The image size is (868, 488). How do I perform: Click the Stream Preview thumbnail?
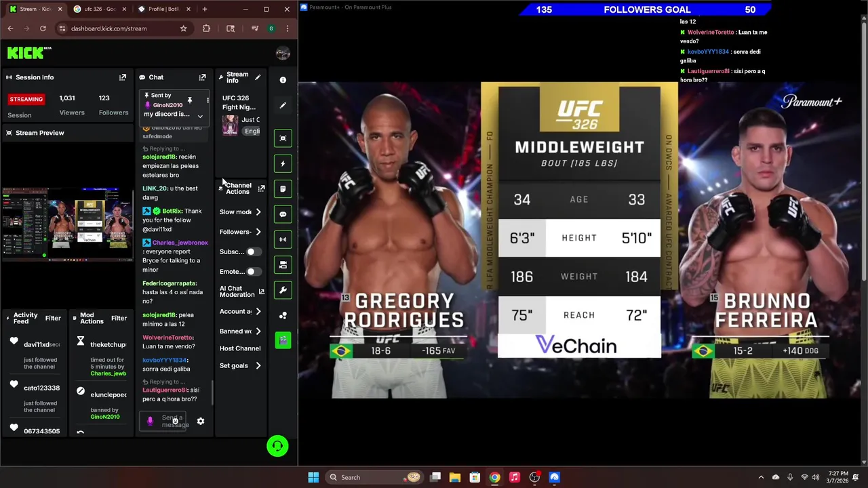68,224
